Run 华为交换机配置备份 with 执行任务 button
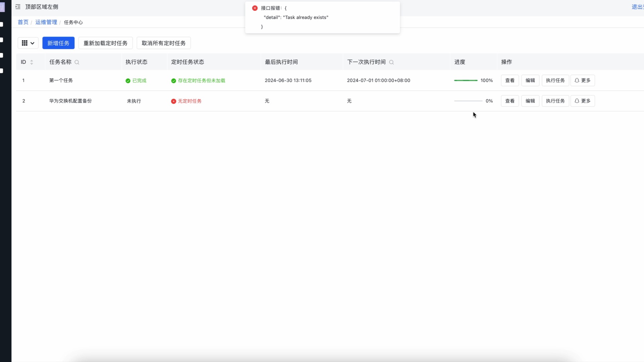 tap(555, 101)
